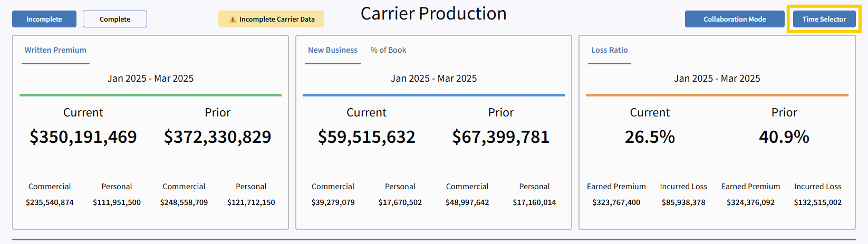This screenshot has width=868, height=244.
Task: Click the prior loss ratio 40.9%
Action: pyautogui.click(x=784, y=137)
